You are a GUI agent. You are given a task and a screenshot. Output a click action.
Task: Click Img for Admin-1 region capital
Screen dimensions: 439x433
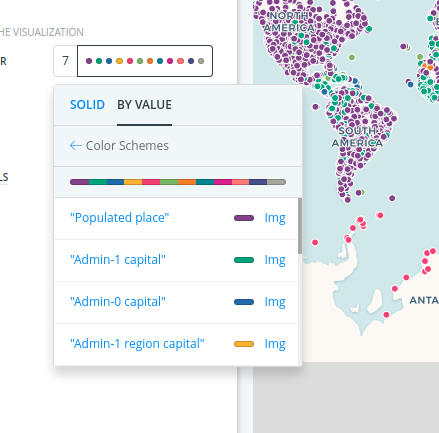pyautogui.click(x=275, y=344)
